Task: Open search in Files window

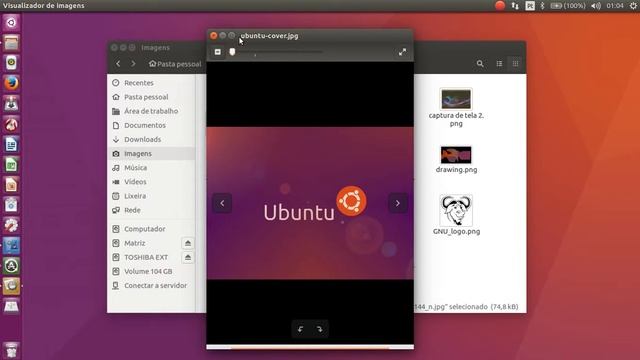Action: point(480,64)
